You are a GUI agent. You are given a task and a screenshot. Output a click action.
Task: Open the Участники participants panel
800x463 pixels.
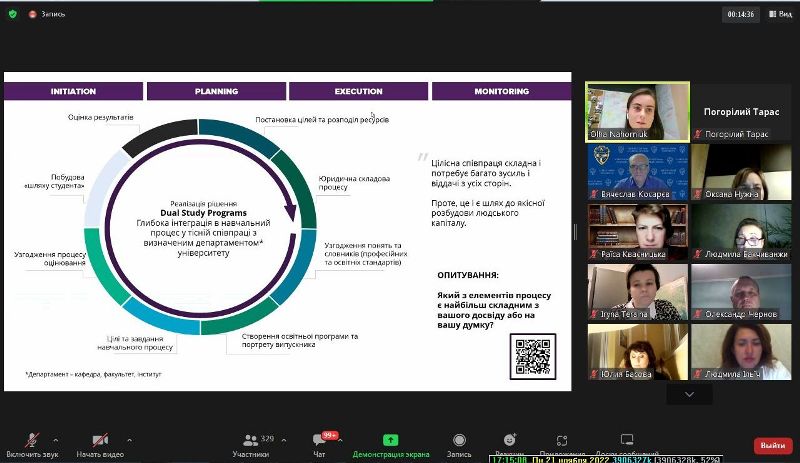pos(251,445)
